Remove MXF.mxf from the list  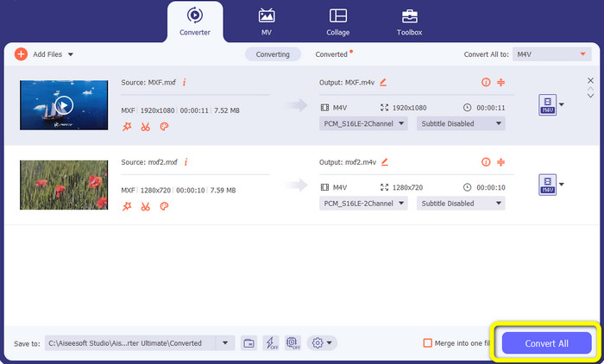(x=590, y=80)
